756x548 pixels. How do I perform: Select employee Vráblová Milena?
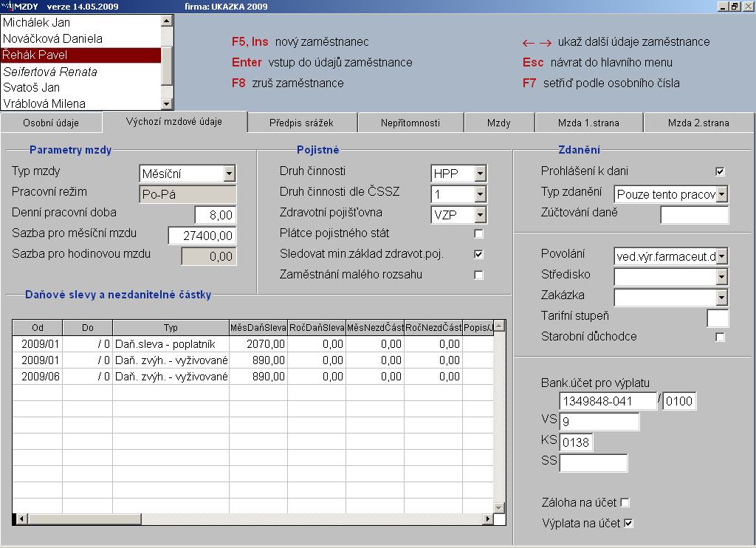pos(81,103)
